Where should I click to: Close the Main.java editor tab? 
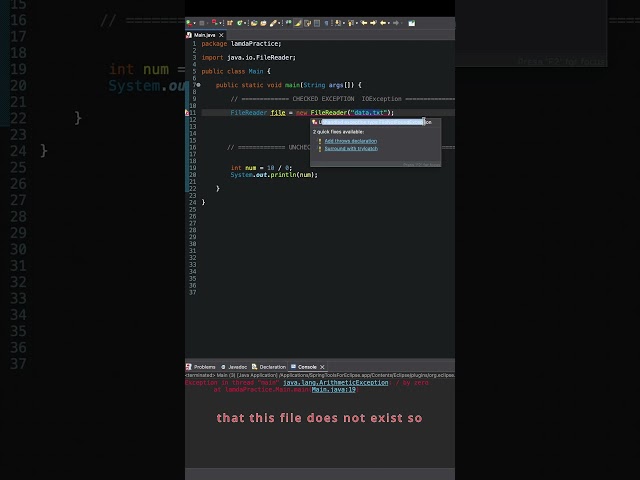click(221, 35)
